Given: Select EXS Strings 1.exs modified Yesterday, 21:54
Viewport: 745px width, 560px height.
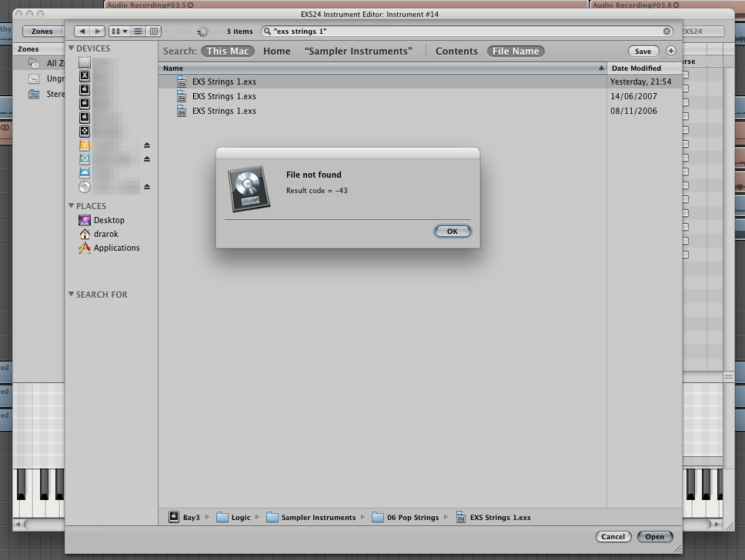Looking at the screenshot, I should pyautogui.click(x=420, y=82).
